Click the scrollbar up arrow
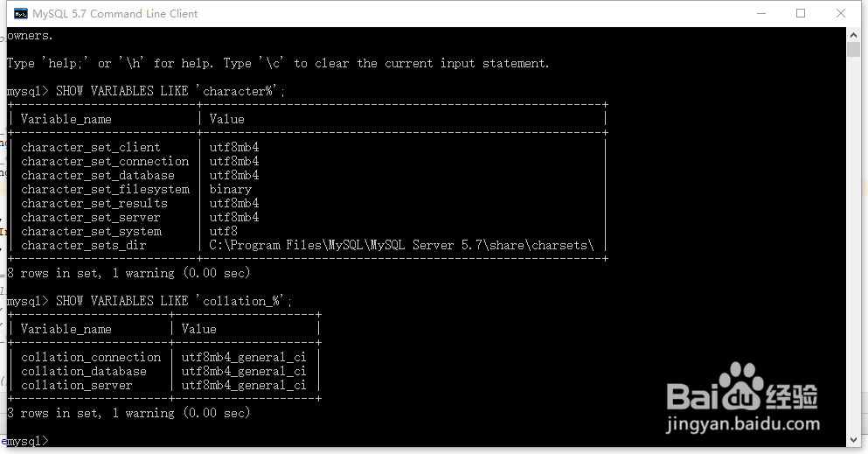The image size is (868, 454). click(x=854, y=34)
